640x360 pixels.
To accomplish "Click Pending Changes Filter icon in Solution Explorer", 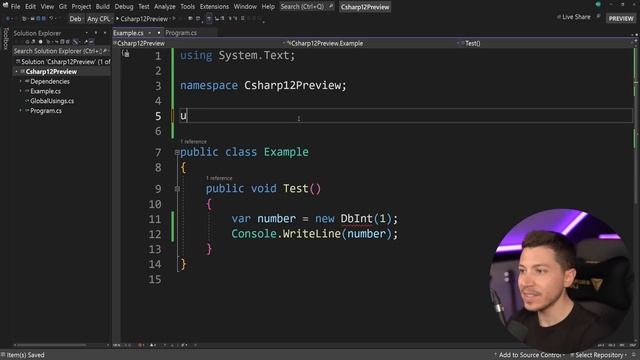I will 49,42.
